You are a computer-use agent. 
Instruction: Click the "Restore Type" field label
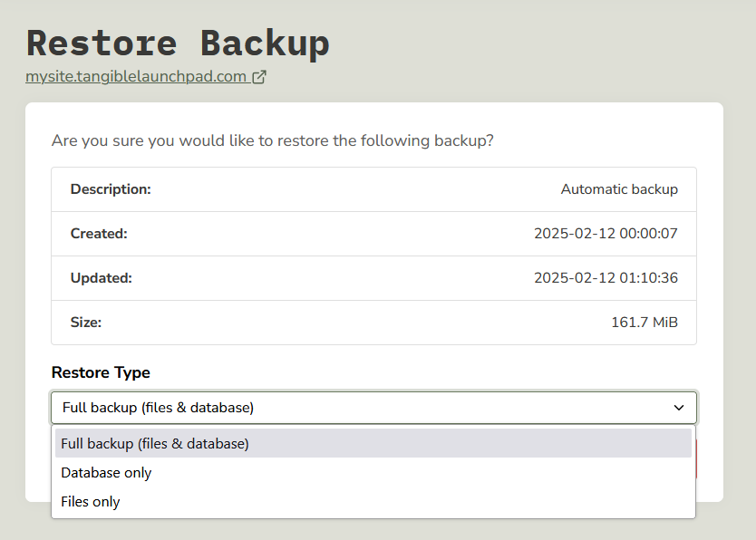(x=101, y=372)
